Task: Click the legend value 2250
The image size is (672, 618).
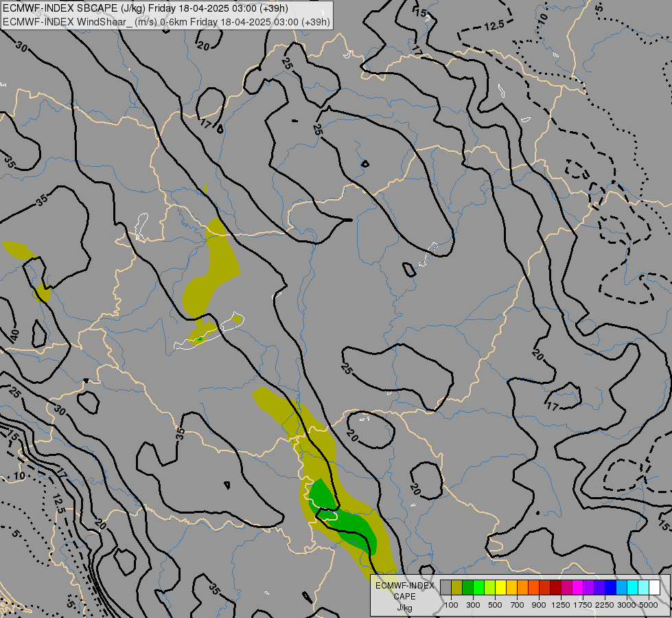Action: [x=605, y=605]
